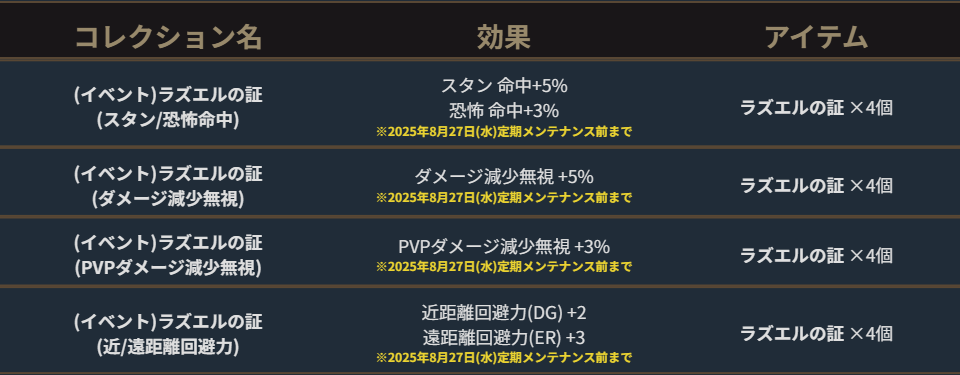Click the スタン 命中+5% effect text
This screenshot has width=960, height=375.
click(x=504, y=86)
